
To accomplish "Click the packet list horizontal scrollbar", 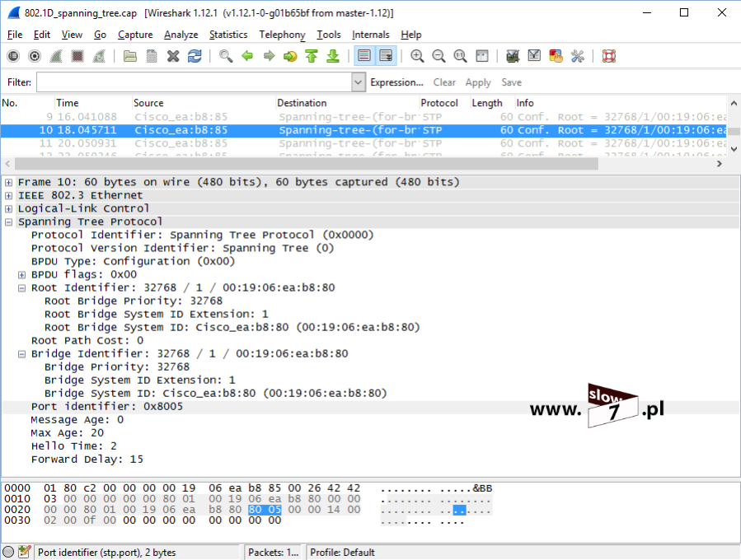I will coord(307,164).
